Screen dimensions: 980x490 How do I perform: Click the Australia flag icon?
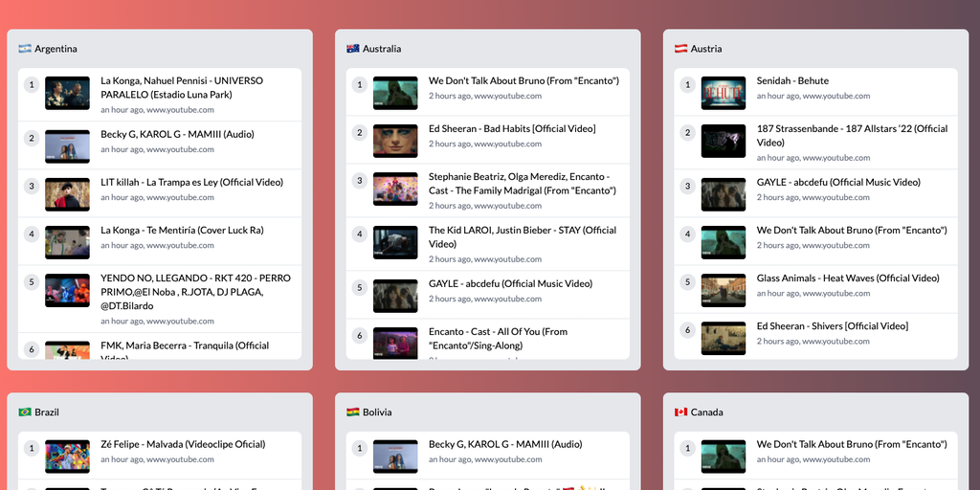point(353,49)
